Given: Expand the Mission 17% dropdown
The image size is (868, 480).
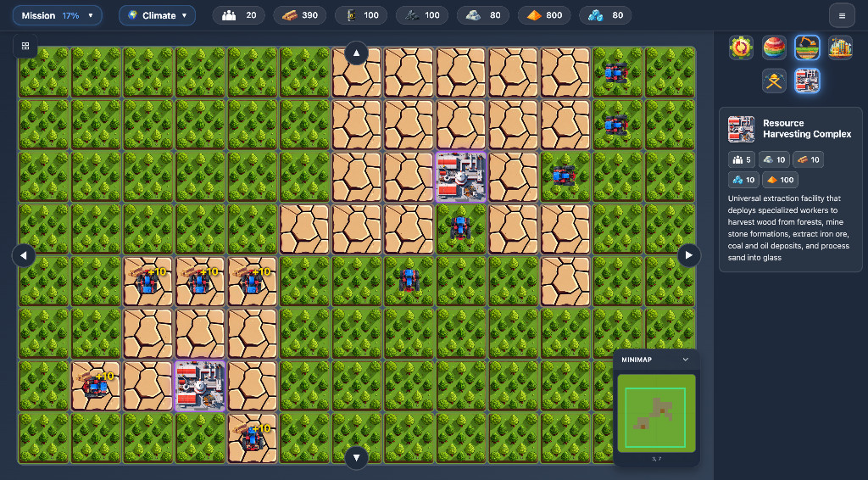Looking at the screenshot, I should tap(57, 15).
